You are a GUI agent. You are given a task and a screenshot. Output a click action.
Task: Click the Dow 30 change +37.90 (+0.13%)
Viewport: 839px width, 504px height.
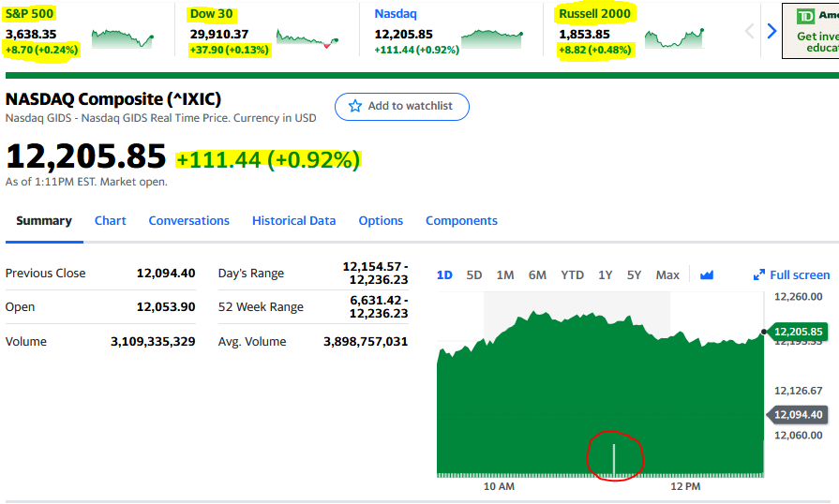tap(229, 51)
